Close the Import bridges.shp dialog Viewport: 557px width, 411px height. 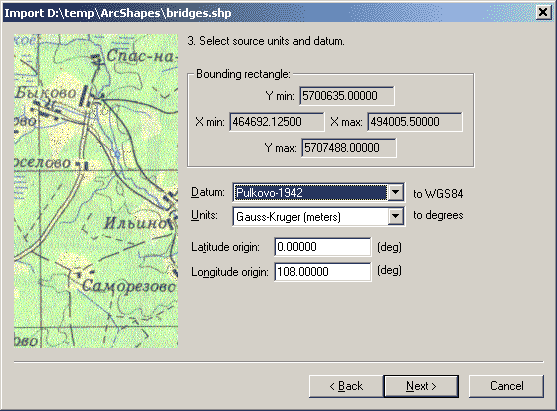click(543, 12)
